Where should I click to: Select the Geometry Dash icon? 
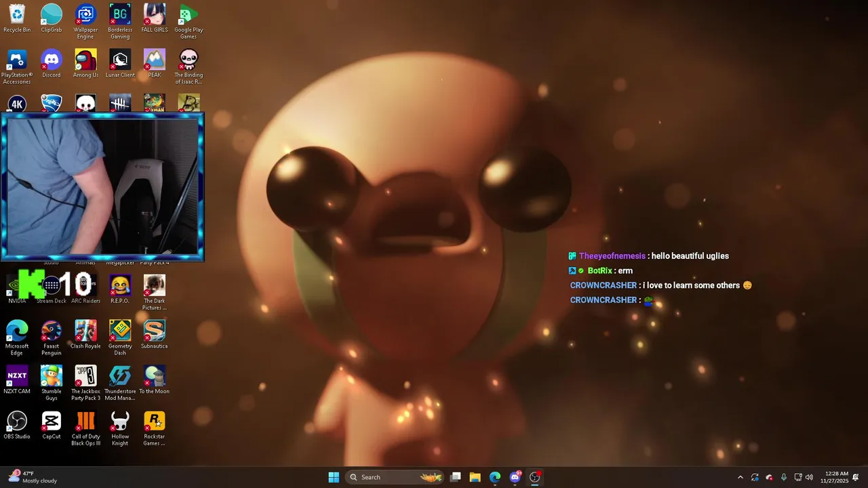(x=120, y=338)
